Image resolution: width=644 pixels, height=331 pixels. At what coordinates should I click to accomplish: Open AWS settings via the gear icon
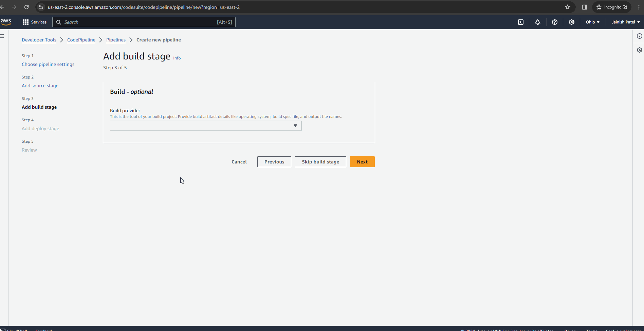click(x=572, y=22)
